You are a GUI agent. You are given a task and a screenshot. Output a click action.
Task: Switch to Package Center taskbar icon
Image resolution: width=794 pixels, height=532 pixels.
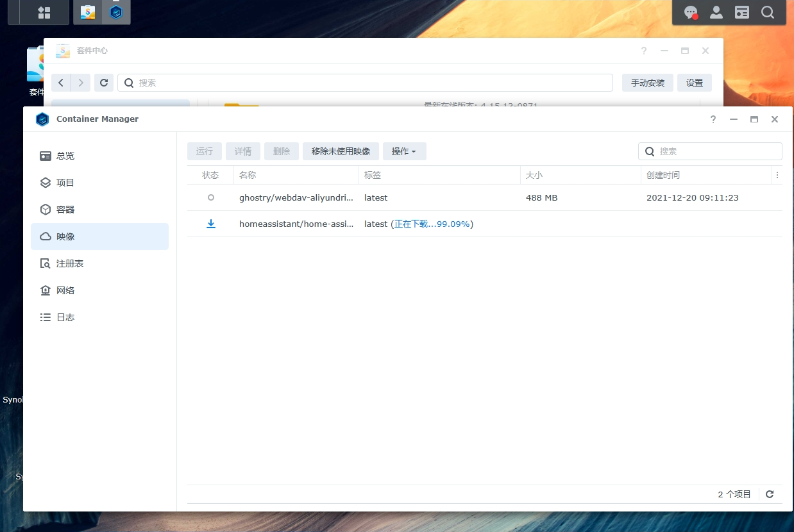pyautogui.click(x=88, y=12)
